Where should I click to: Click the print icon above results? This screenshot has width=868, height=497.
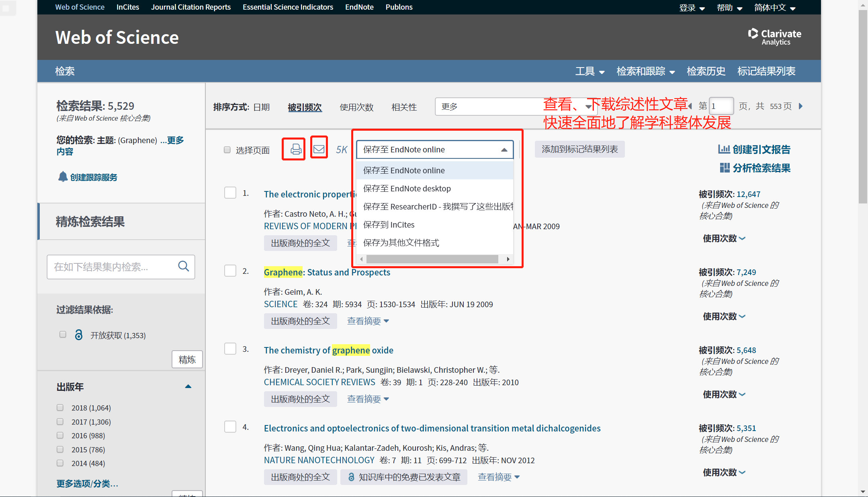pyautogui.click(x=296, y=149)
